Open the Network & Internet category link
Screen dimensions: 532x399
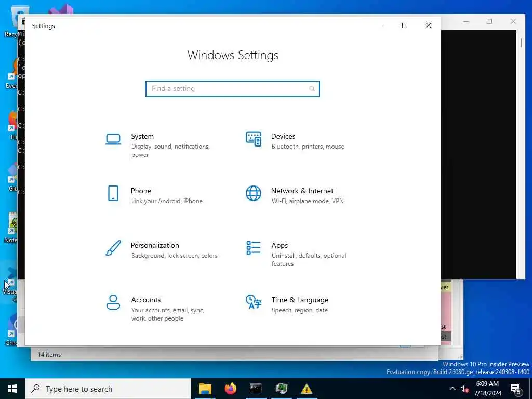click(302, 191)
